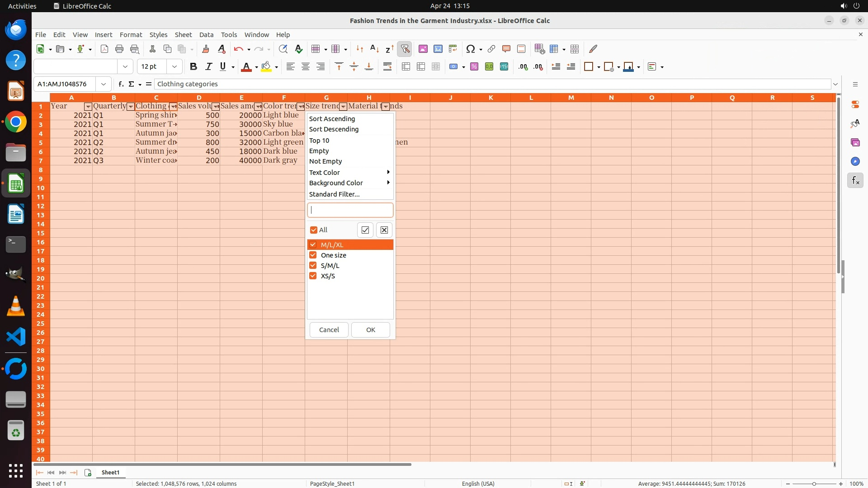Open the Year column filter dropdown
868x488 pixels.
coord(88,107)
